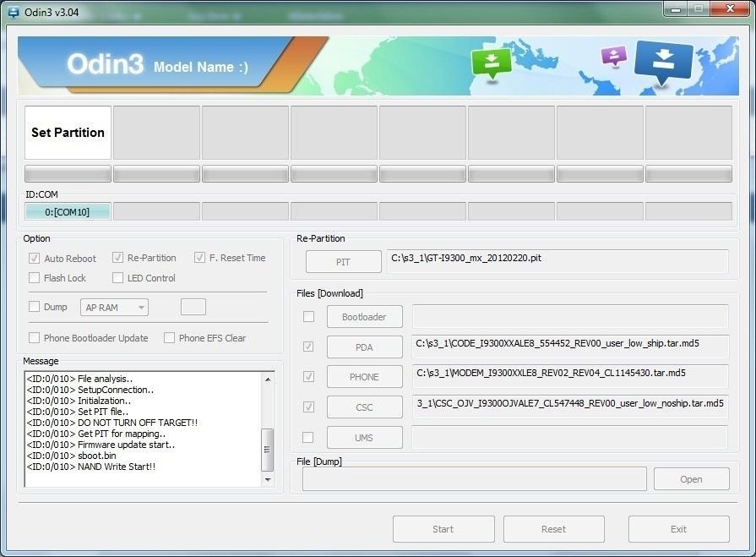
Task: Enable Phone Bootloader Update
Action: click(x=34, y=337)
